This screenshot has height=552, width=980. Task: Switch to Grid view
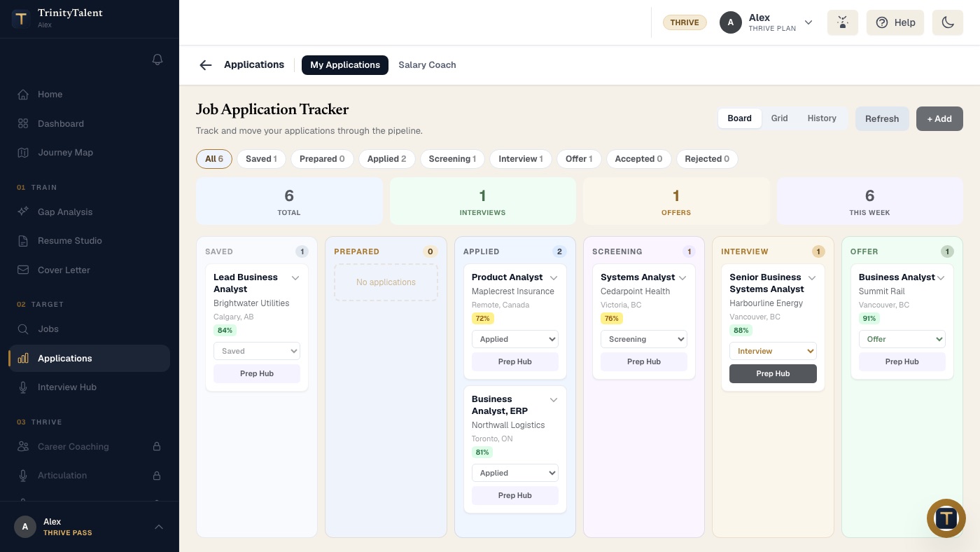[x=780, y=118]
